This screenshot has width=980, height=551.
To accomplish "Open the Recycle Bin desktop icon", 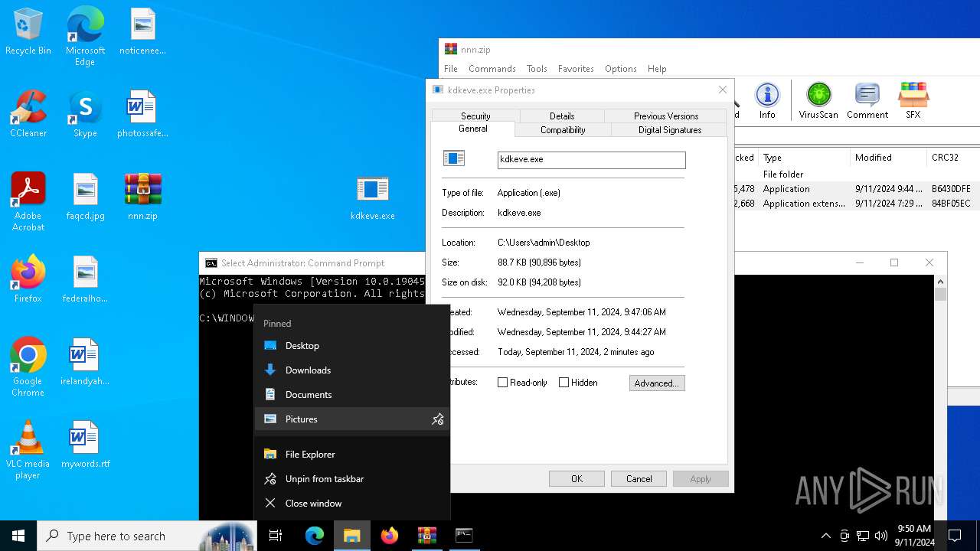I will tap(28, 32).
